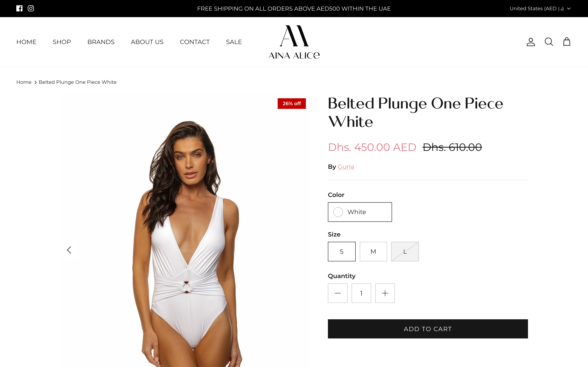Open the account profile icon
Viewport: 588px width, 367px height.
click(x=531, y=42)
